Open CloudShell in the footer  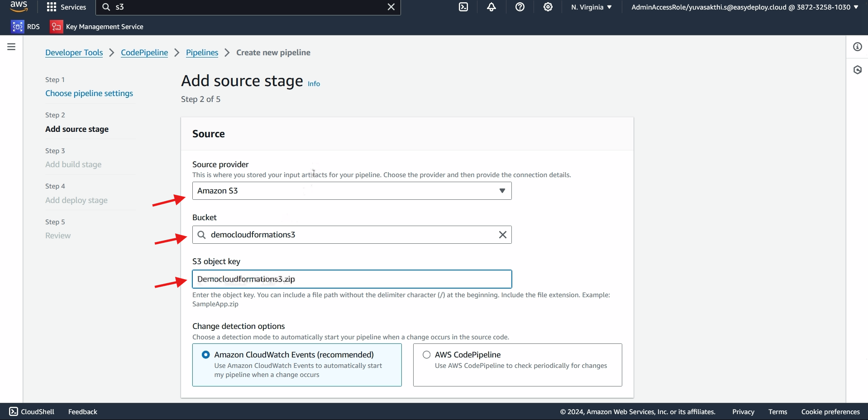(32, 411)
